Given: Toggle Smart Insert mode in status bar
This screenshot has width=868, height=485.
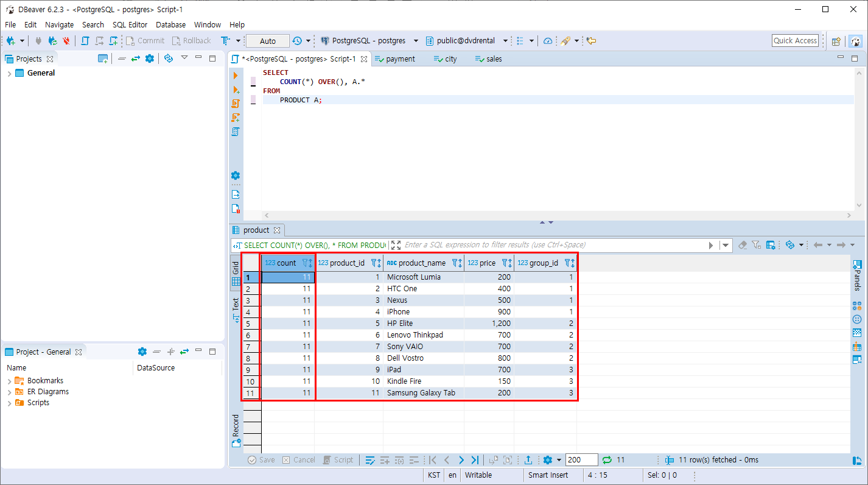Looking at the screenshot, I should (x=548, y=475).
